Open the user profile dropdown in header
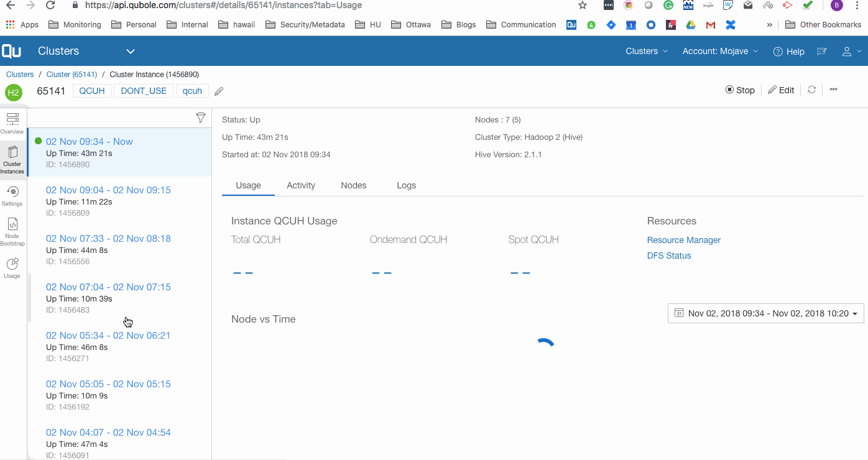868x460 pixels. click(x=851, y=52)
